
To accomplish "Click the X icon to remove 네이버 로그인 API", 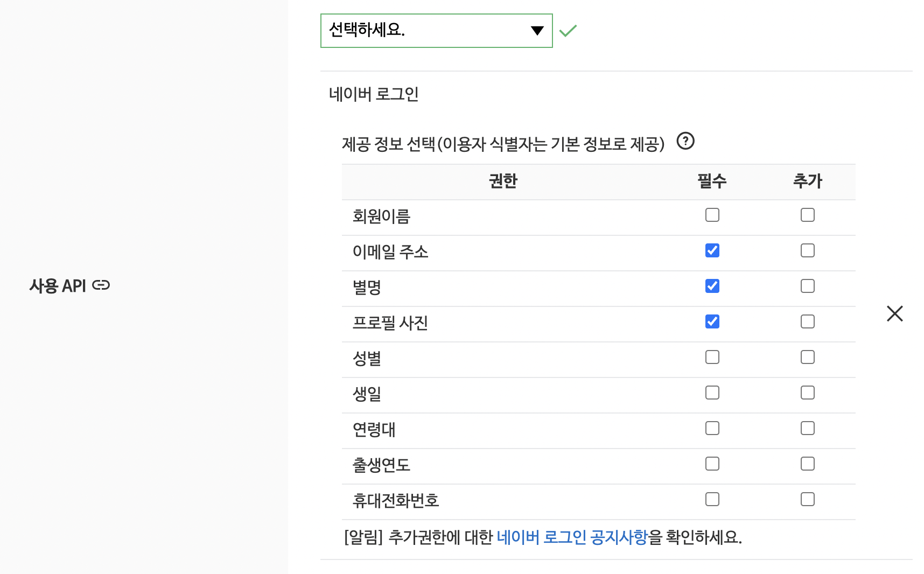I will tap(895, 313).
